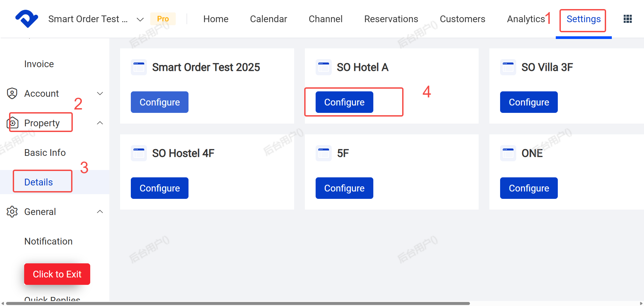Click the SO Villa 3F title
644x306 pixels.
[547, 67]
